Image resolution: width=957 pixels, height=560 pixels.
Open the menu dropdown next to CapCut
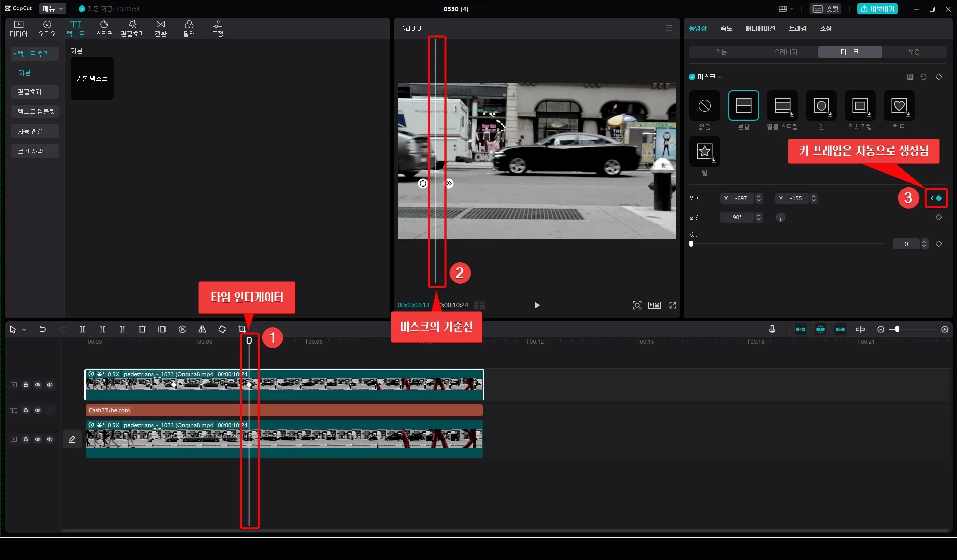pyautogui.click(x=52, y=9)
